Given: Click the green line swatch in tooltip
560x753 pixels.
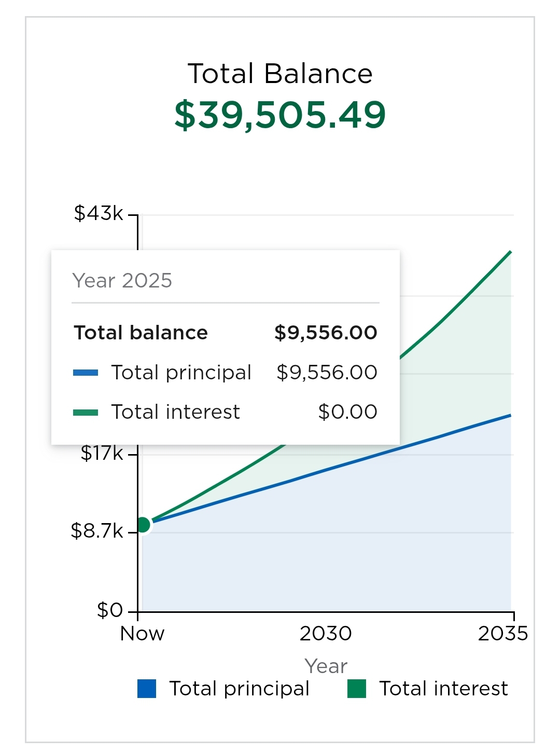Looking at the screenshot, I should point(86,413).
